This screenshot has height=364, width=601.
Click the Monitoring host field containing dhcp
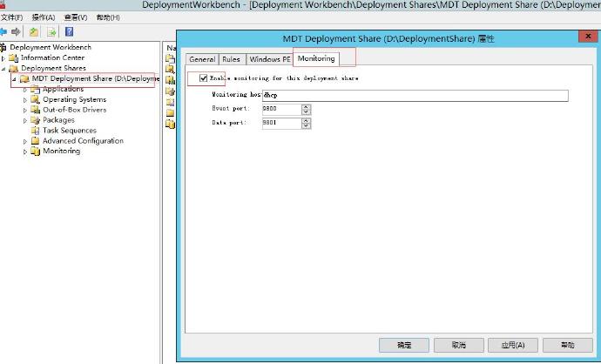point(415,96)
